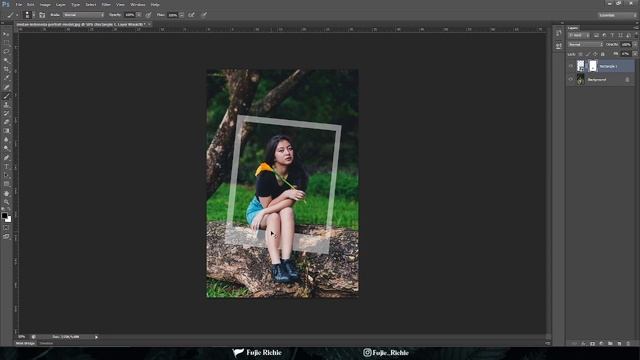Open the layer filter Kind dropdown
Screen dimensions: 640x360
click(x=579, y=36)
